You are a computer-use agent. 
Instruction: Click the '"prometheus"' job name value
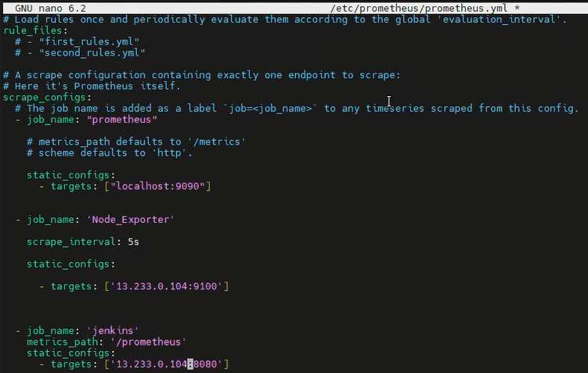[121, 120]
